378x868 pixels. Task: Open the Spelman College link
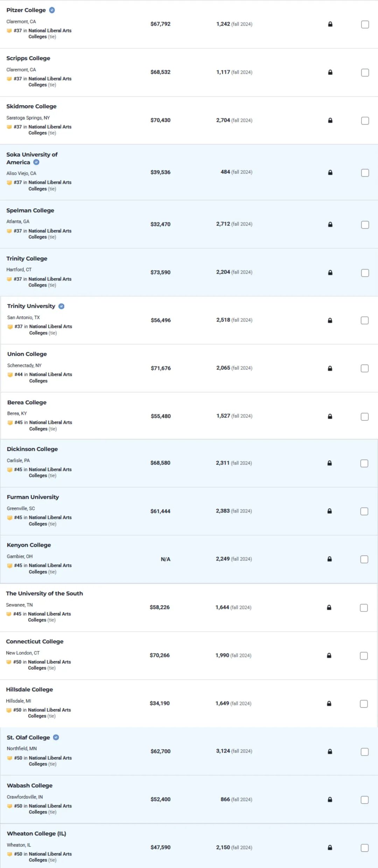click(30, 210)
